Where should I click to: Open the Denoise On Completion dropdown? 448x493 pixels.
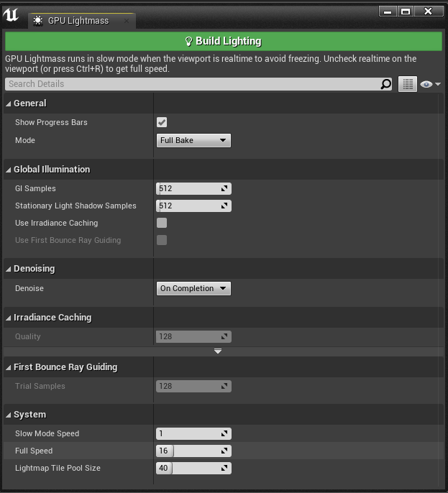(193, 288)
